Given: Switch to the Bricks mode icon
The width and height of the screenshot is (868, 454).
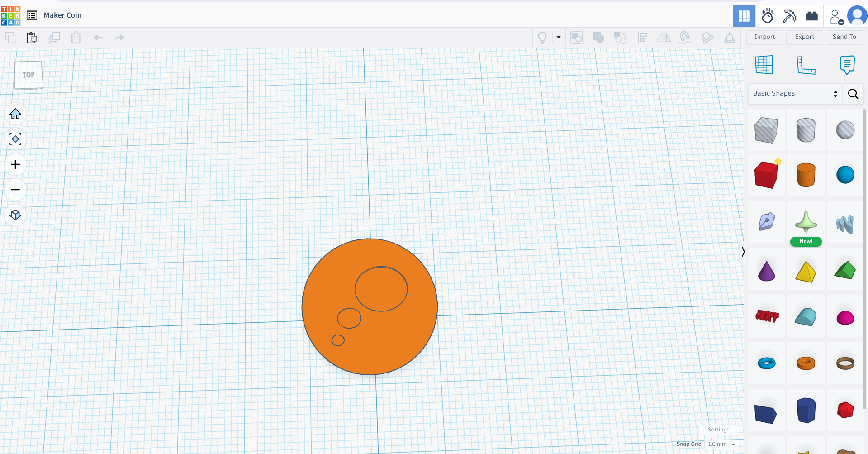Looking at the screenshot, I should click(x=812, y=16).
